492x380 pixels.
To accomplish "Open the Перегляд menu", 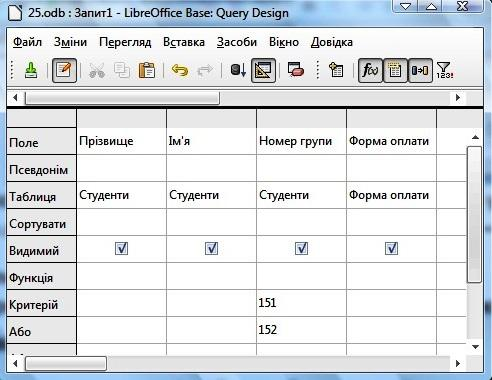I will click(125, 42).
